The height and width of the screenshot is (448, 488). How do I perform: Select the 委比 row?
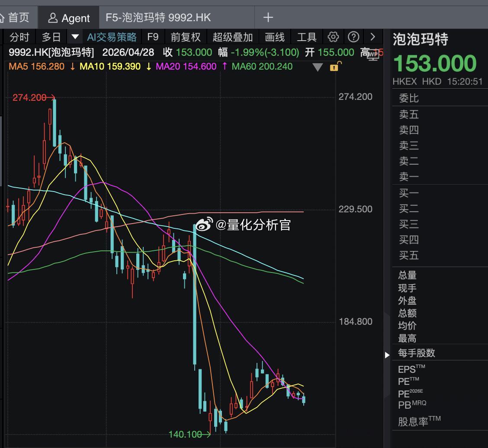coord(440,98)
